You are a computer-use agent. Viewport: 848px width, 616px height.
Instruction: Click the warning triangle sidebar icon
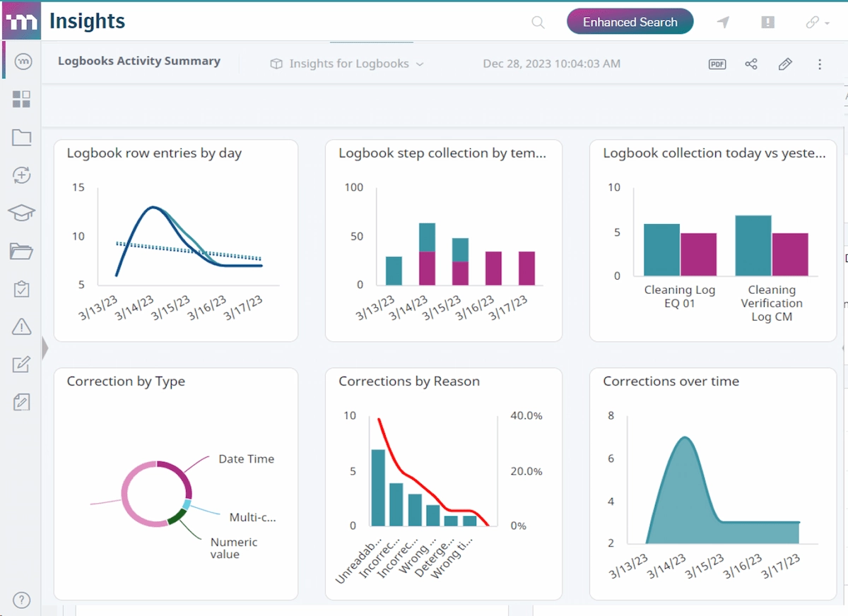21,326
